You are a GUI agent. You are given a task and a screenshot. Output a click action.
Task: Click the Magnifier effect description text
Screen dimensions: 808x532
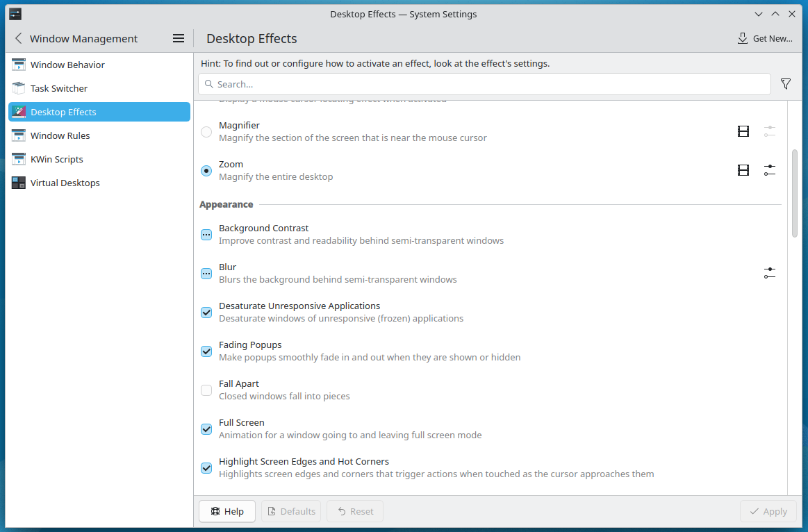point(352,138)
